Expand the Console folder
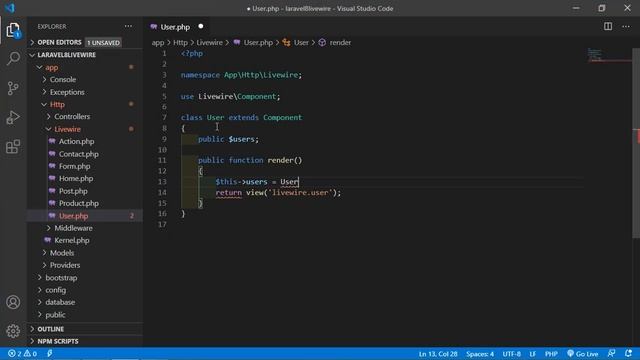Screen dimensions: 640x360 click(x=85, y=80)
